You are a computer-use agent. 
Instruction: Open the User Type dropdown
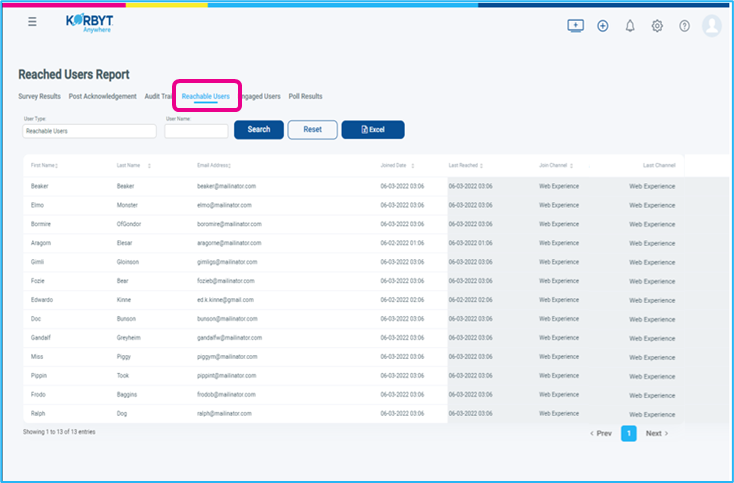tap(89, 131)
